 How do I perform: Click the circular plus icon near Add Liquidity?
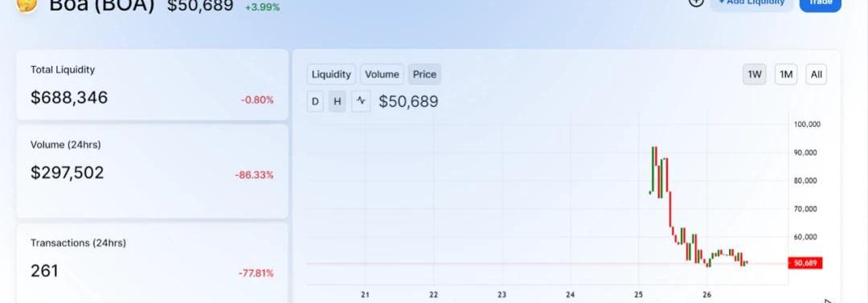(696, 2)
